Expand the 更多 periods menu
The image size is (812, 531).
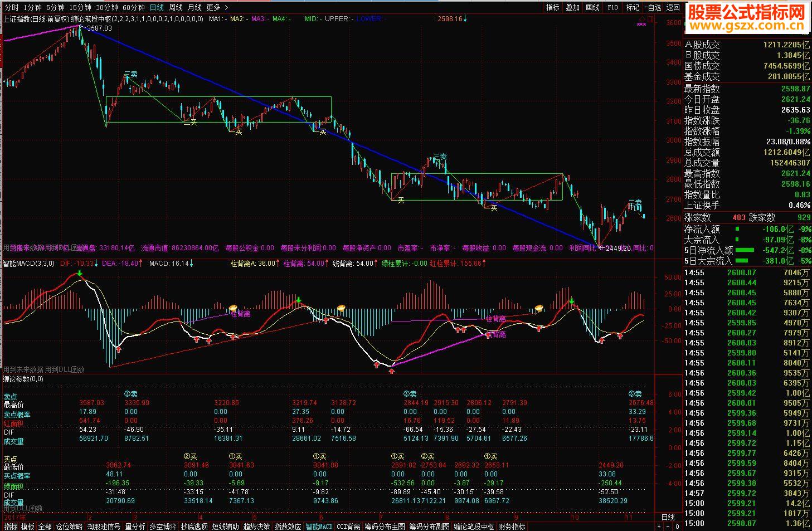(x=217, y=7)
